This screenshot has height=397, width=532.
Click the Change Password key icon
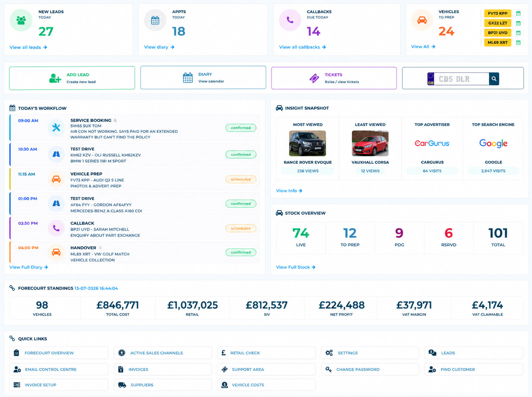329,369
